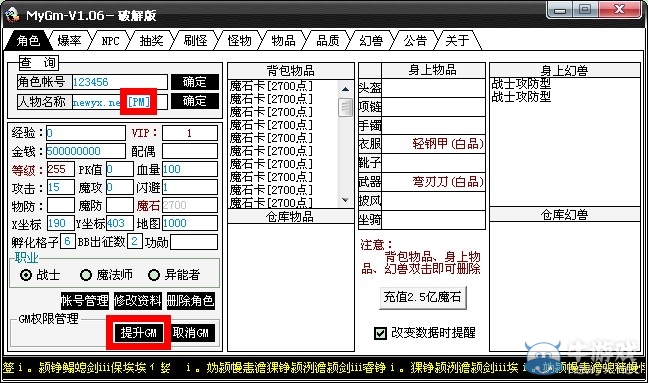
Task: Select the first 魔石卡[2700点] in 背包物品
Action: coord(271,86)
